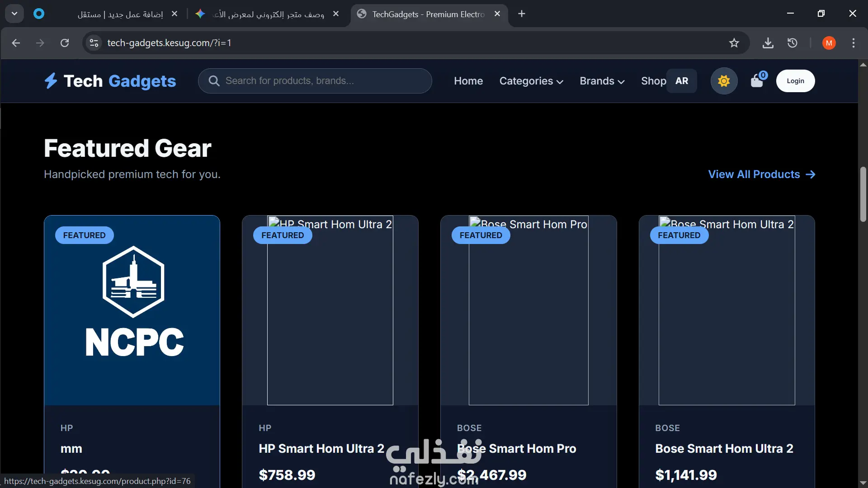Bookmark this page with the star icon
The image size is (868, 488).
[x=734, y=43]
